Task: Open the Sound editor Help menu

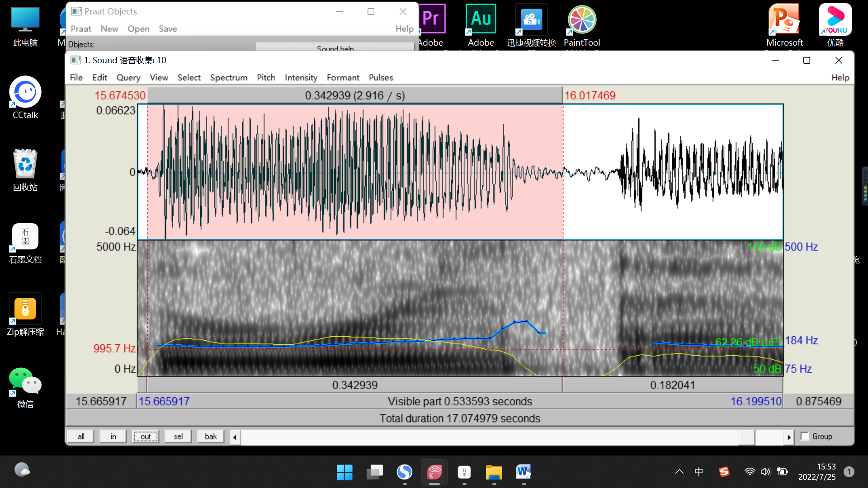Action: 840,77
